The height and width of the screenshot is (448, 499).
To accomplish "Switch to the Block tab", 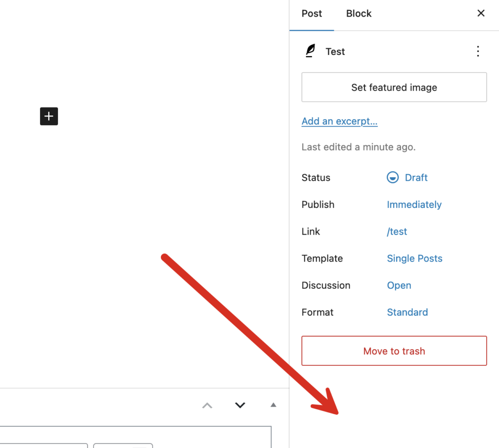I will tap(359, 13).
